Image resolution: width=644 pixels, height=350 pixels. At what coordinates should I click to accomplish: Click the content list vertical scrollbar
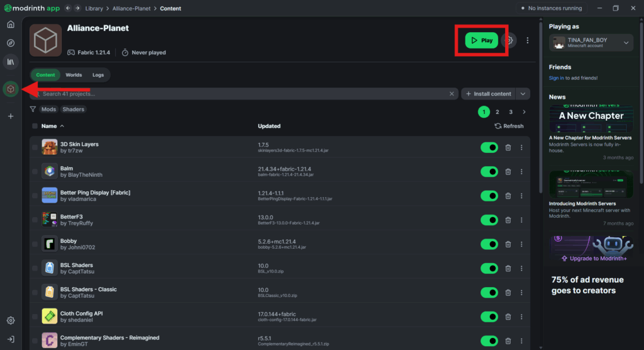coord(540,107)
